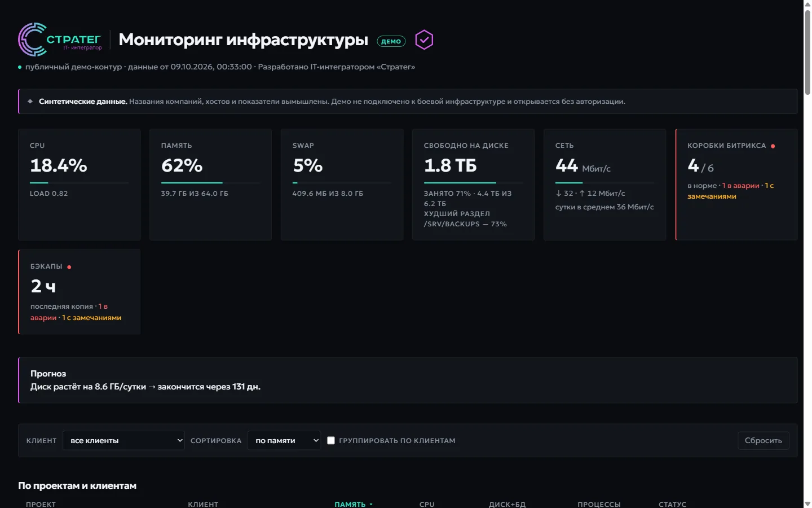The image size is (812, 508).
Task: Sort table by Клиент column header
Action: click(203, 504)
